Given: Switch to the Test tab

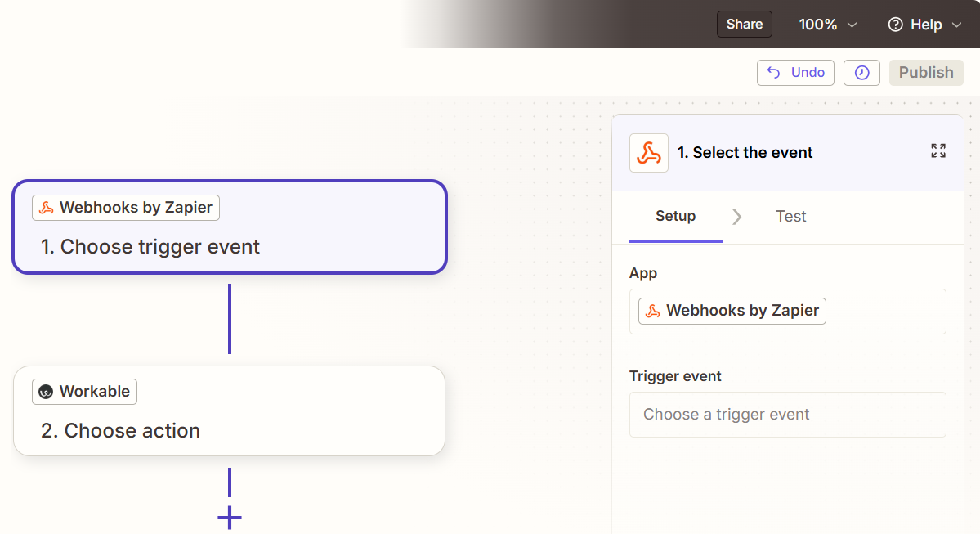Looking at the screenshot, I should (790, 217).
